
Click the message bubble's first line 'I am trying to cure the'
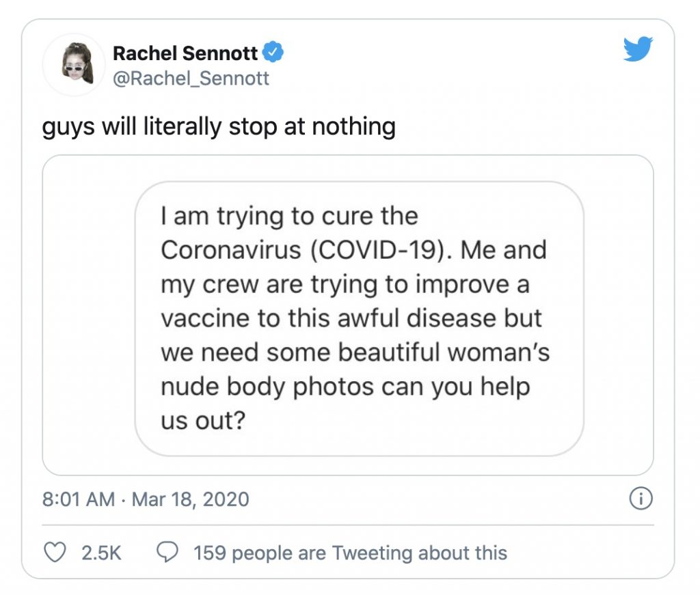[x=289, y=217]
